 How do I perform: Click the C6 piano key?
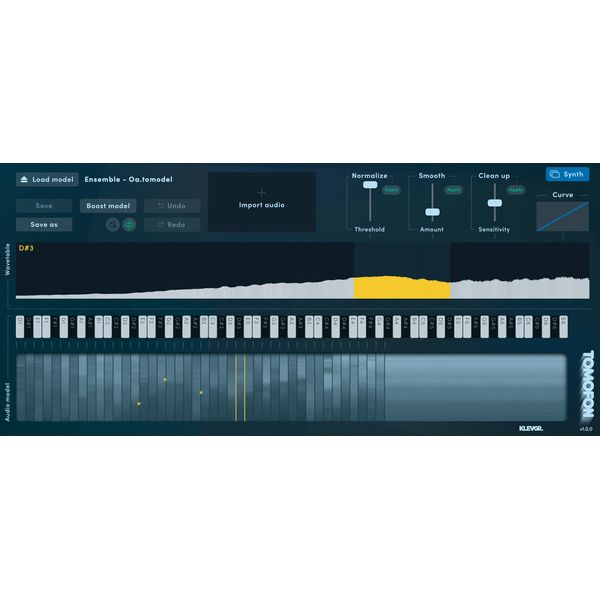528,327
